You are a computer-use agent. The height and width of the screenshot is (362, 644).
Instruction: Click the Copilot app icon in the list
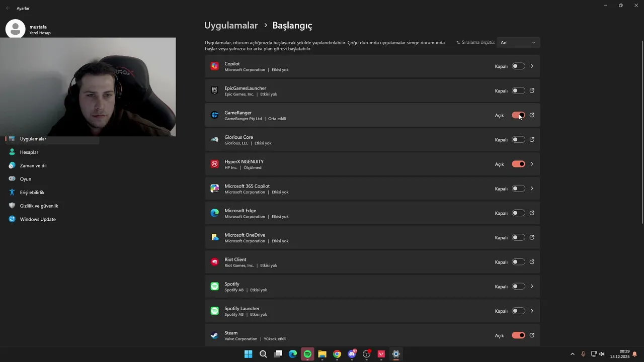click(215, 66)
